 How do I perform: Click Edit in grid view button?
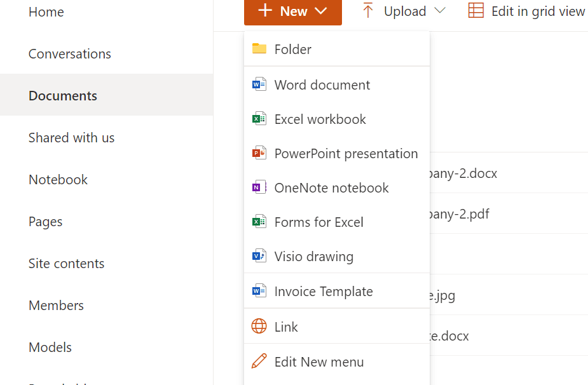point(527,11)
